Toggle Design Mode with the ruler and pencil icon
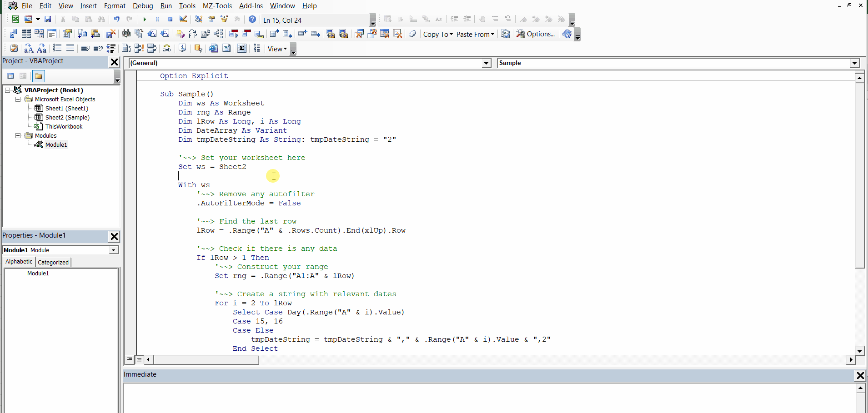The image size is (868, 413). tap(183, 19)
